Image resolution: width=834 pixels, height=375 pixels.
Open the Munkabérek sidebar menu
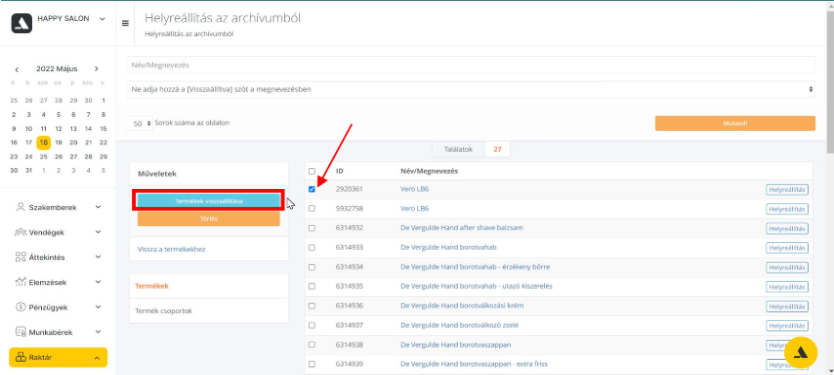coord(58,332)
